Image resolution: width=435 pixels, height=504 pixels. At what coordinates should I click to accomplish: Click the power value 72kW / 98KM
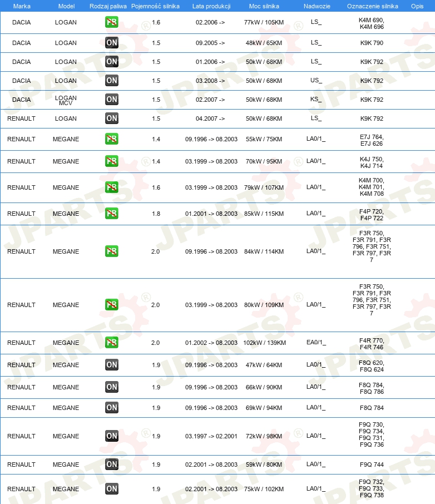264,436
